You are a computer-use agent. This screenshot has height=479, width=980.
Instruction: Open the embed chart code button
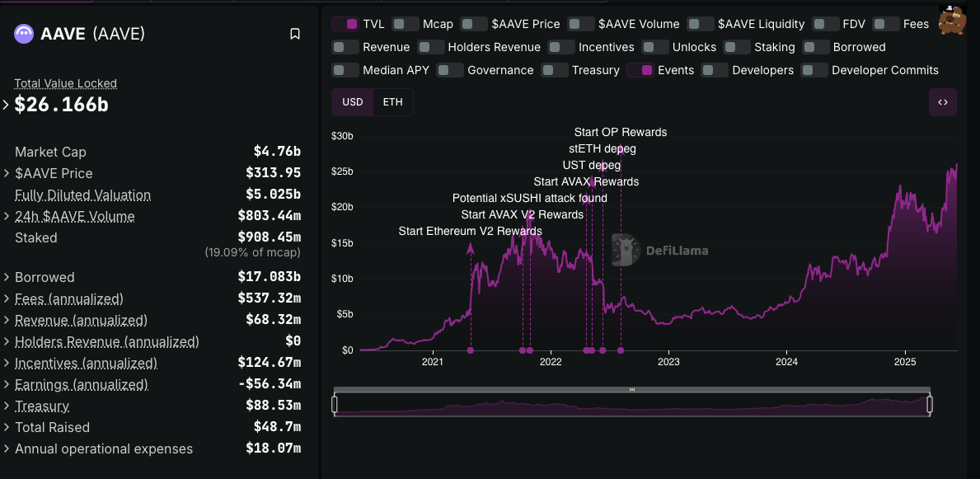(x=943, y=102)
